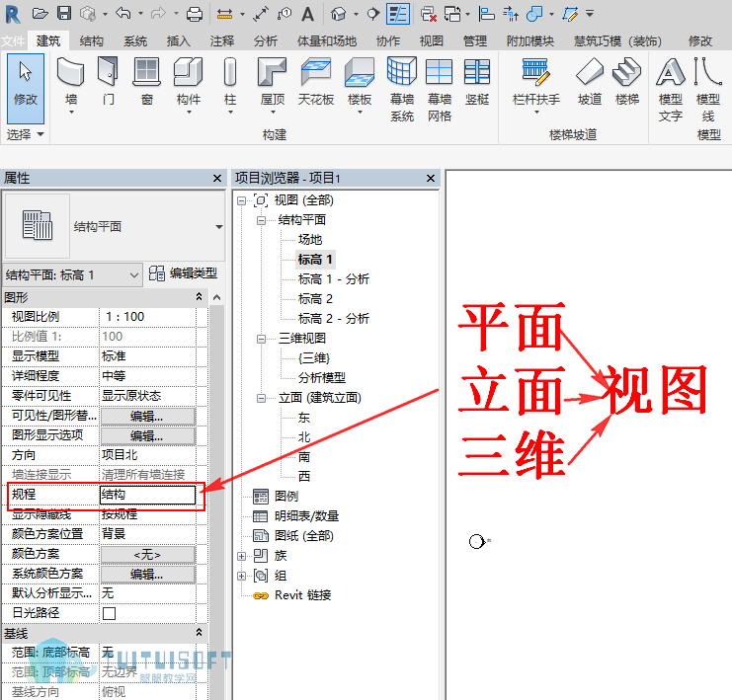732x700 pixels.
Task: Select the {三维} view in project browser
Action: pyautogui.click(x=314, y=358)
